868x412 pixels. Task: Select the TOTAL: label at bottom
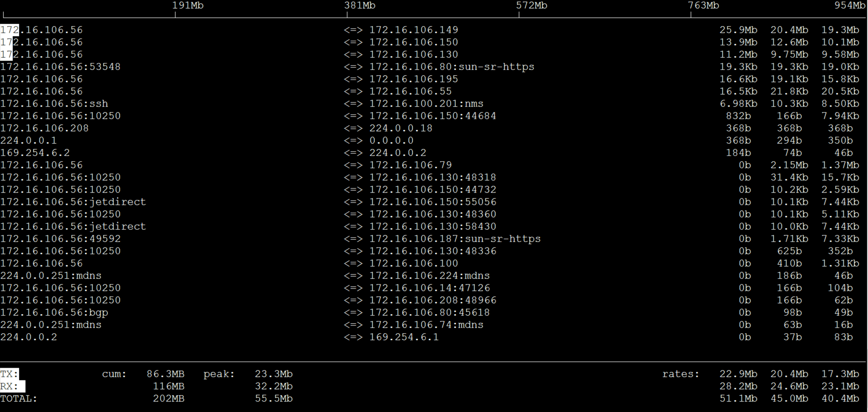tap(19, 399)
